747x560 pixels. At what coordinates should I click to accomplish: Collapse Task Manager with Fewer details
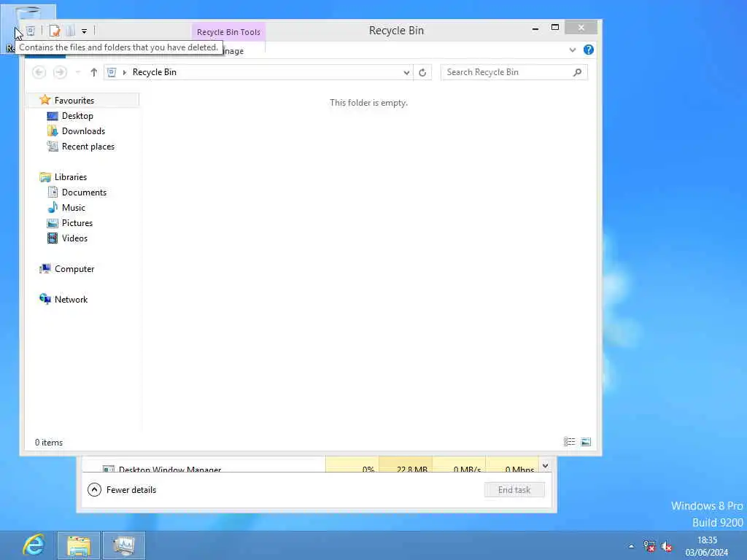122,490
